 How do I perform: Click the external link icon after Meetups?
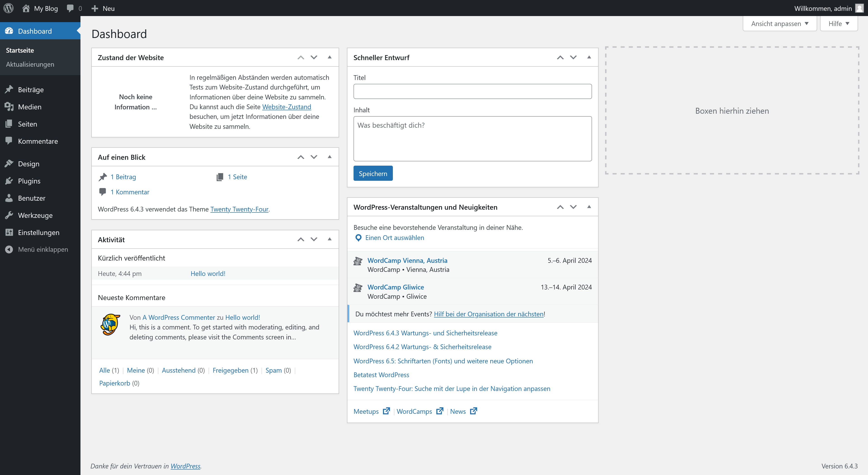point(387,411)
